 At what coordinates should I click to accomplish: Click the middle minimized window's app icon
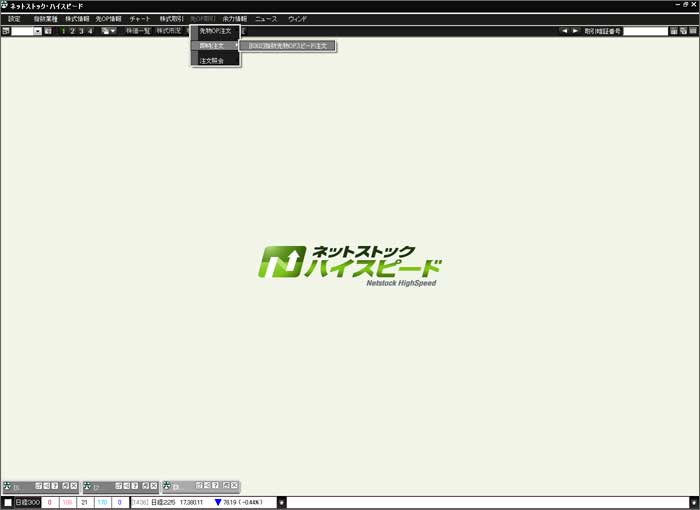point(87,486)
